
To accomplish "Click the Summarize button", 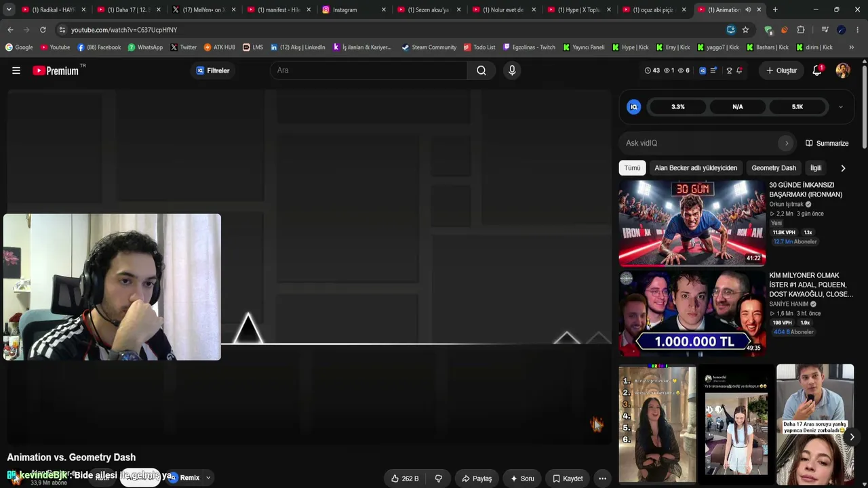I will [827, 143].
